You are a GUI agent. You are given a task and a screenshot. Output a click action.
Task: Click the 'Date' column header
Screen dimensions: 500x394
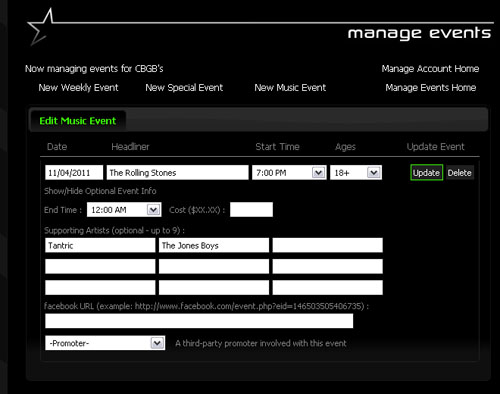click(57, 147)
